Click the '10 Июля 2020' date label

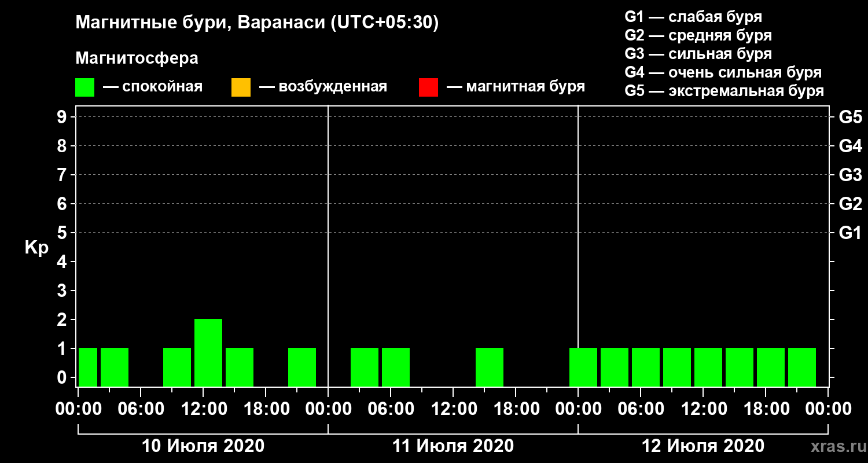[x=203, y=446]
